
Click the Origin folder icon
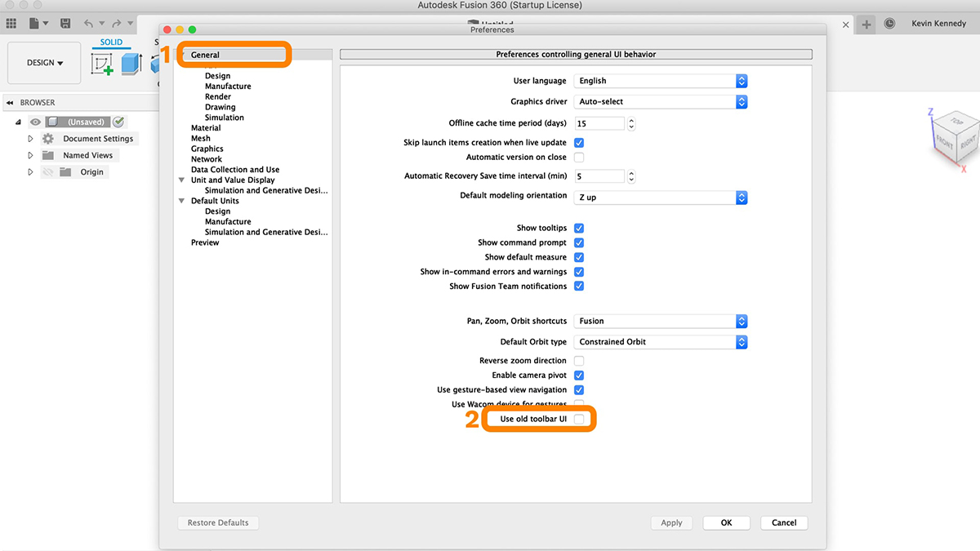65,172
